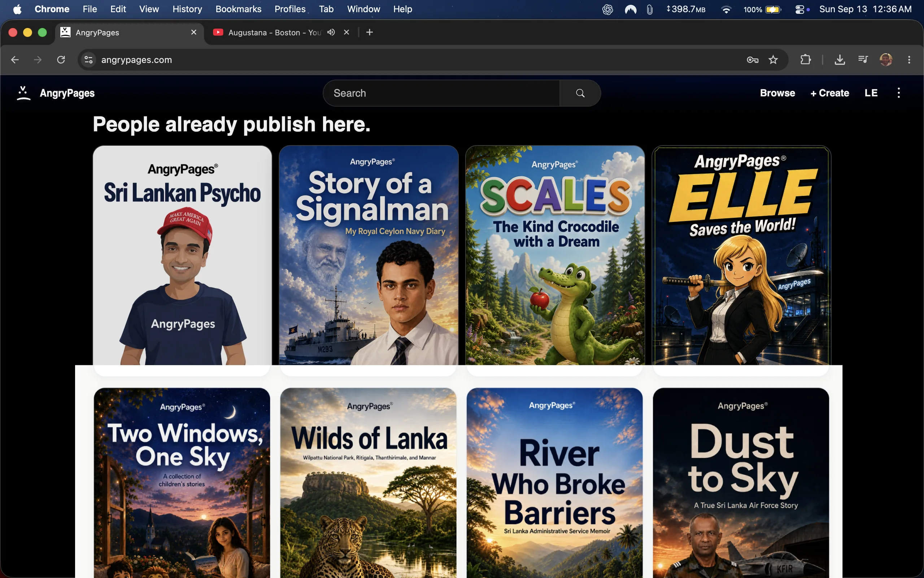Click the Browse link
Viewport: 924px width, 578px height.
(x=777, y=93)
